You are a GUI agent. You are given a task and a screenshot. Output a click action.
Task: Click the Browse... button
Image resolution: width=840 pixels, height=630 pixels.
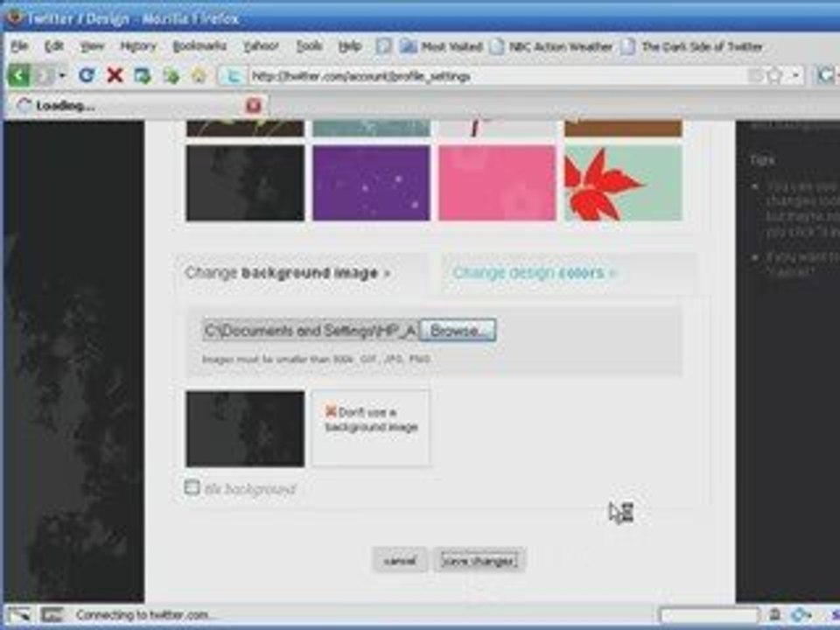coord(458,331)
